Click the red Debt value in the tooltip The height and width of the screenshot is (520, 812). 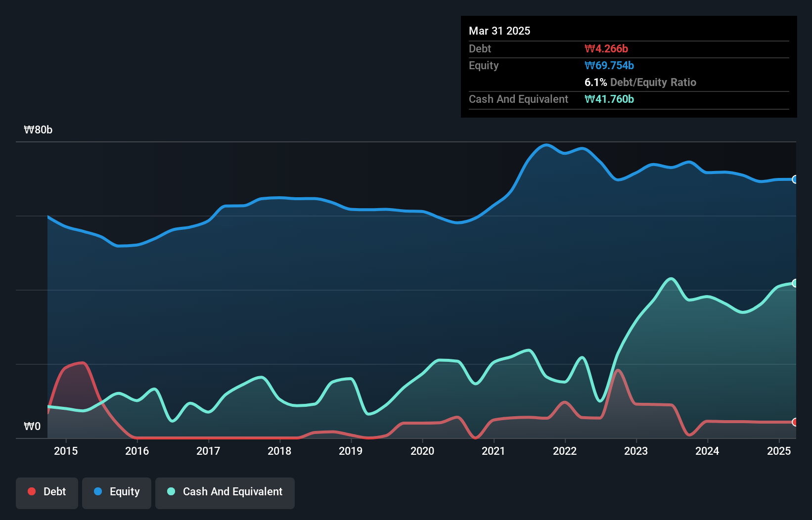pyautogui.click(x=606, y=48)
